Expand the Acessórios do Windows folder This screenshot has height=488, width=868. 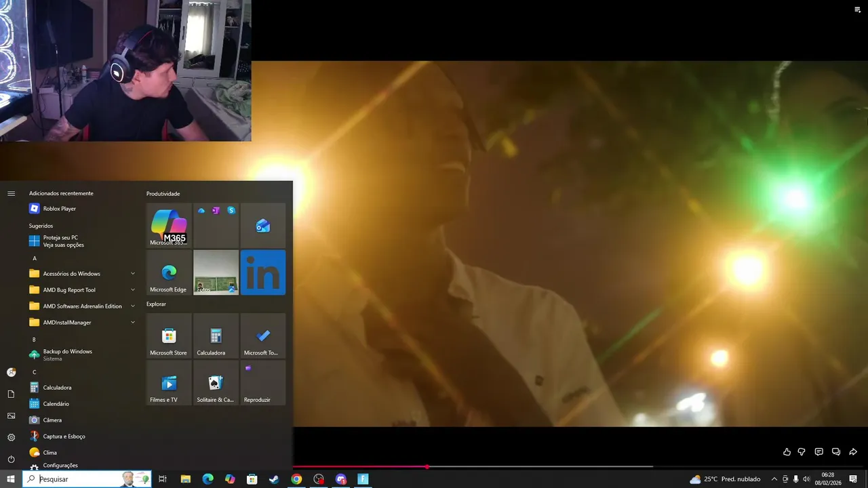pyautogui.click(x=83, y=274)
